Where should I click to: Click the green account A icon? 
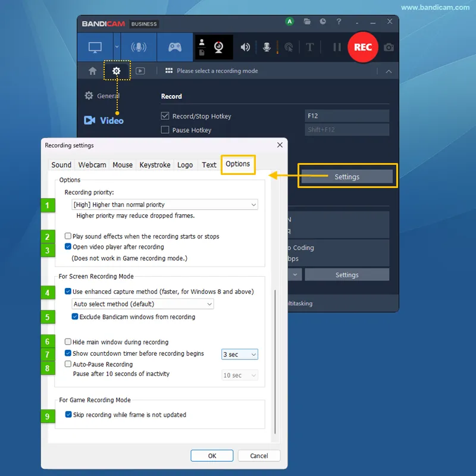click(290, 21)
